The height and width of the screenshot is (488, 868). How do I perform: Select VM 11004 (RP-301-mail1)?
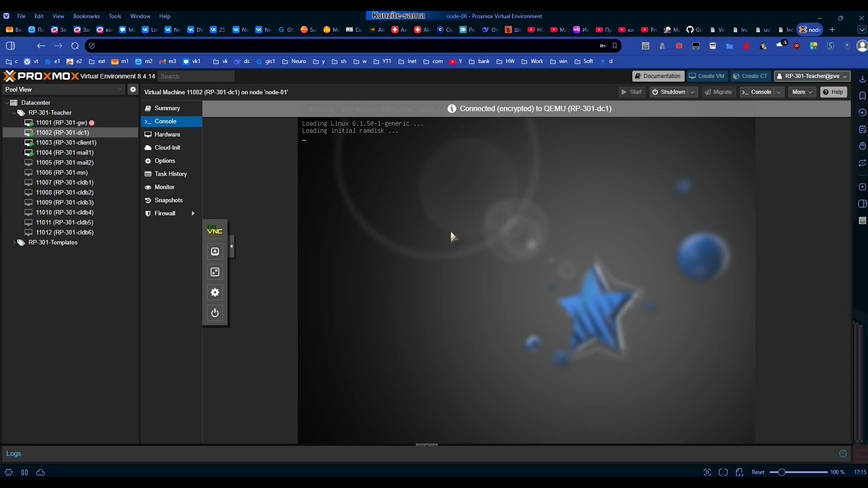tap(64, 152)
